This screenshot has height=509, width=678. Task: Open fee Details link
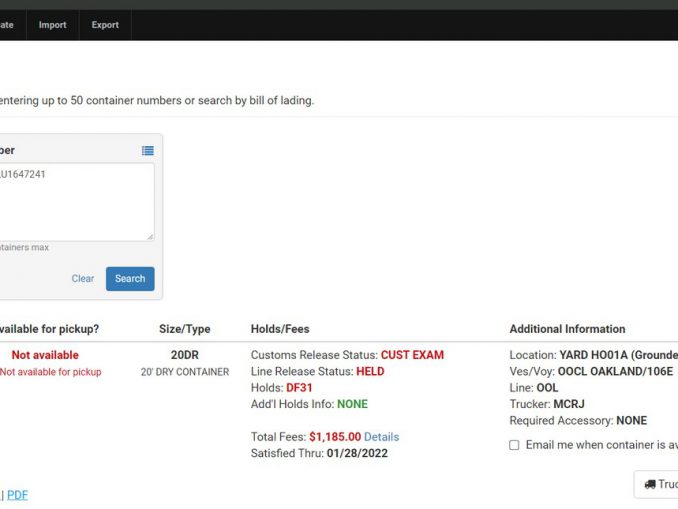381,437
